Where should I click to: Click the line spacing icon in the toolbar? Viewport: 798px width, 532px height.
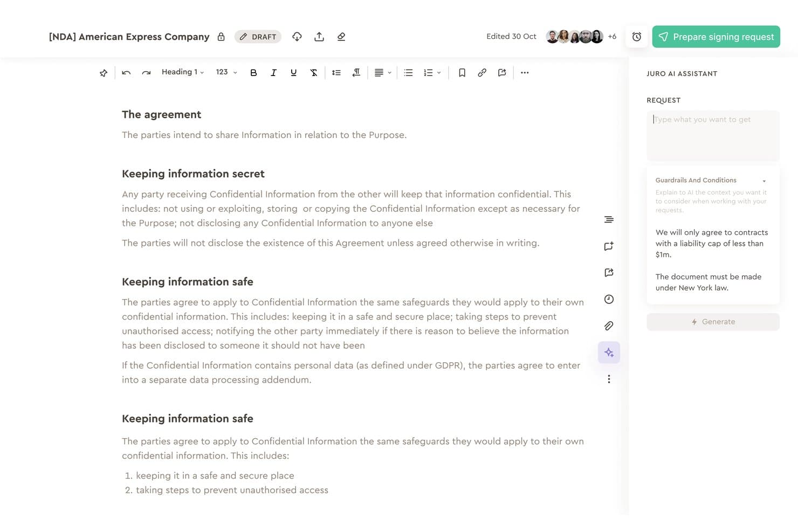pyautogui.click(x=336, y=73)
